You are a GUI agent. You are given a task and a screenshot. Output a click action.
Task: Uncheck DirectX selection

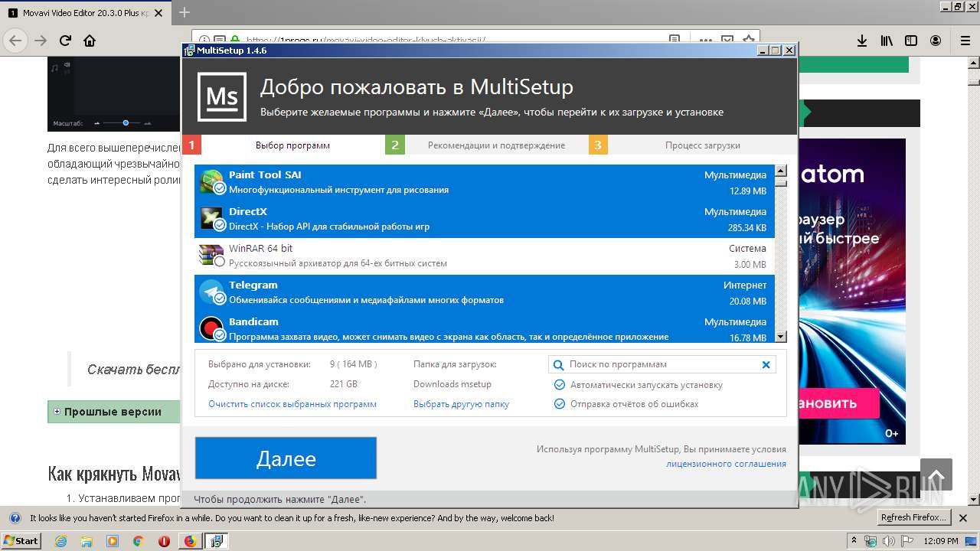coord(220,225)
